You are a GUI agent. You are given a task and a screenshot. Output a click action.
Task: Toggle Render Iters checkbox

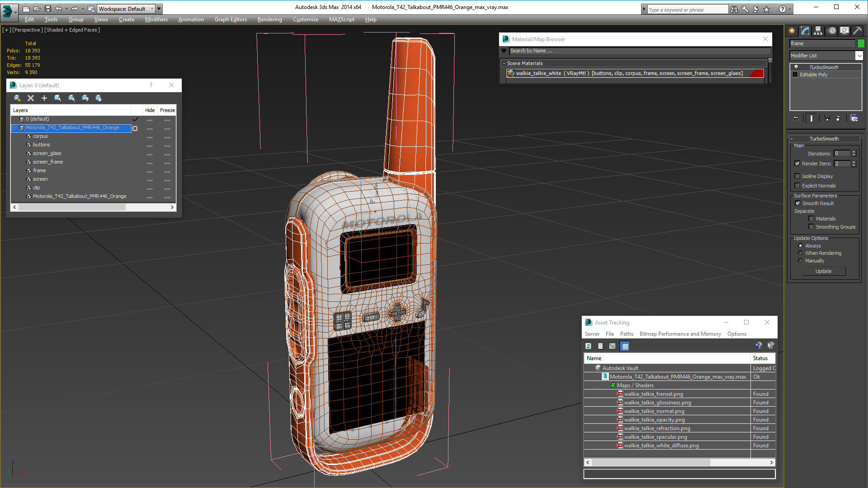point(797,164)
